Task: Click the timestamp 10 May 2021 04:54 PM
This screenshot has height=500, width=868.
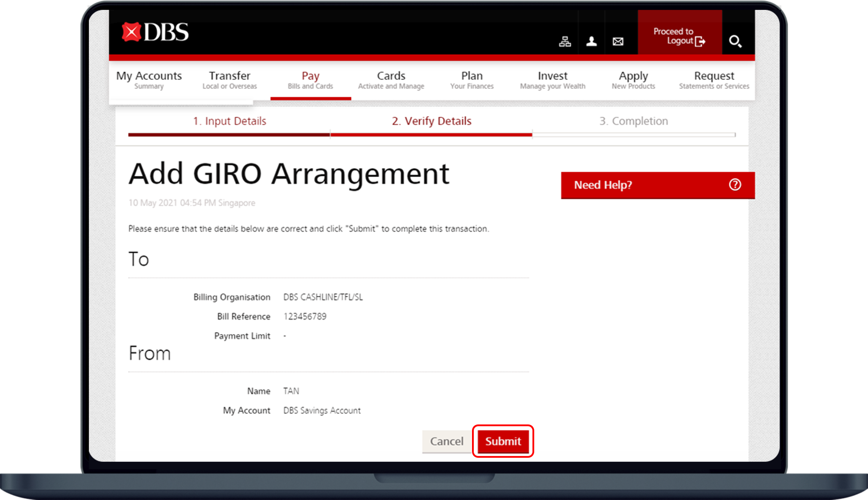Action: (x=192, y=203)
